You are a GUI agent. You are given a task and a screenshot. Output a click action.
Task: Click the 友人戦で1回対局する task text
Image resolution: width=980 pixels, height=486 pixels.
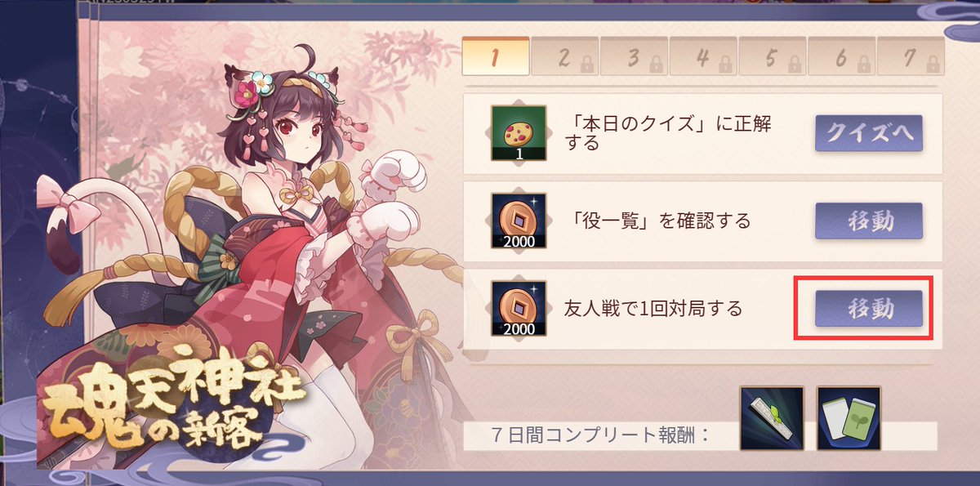pos(653,310)
